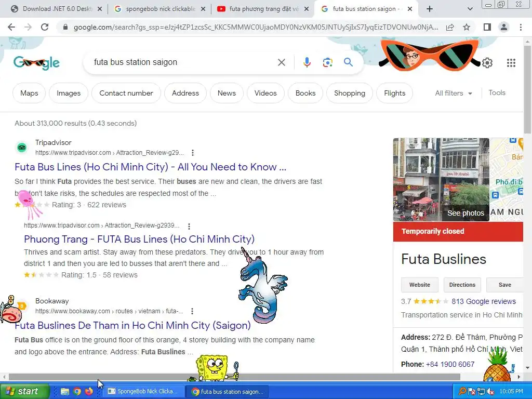This screenshot has height=399, width=532.
Task: Open more options for Tripadvisor result
Action: click(x=193, y=153)
